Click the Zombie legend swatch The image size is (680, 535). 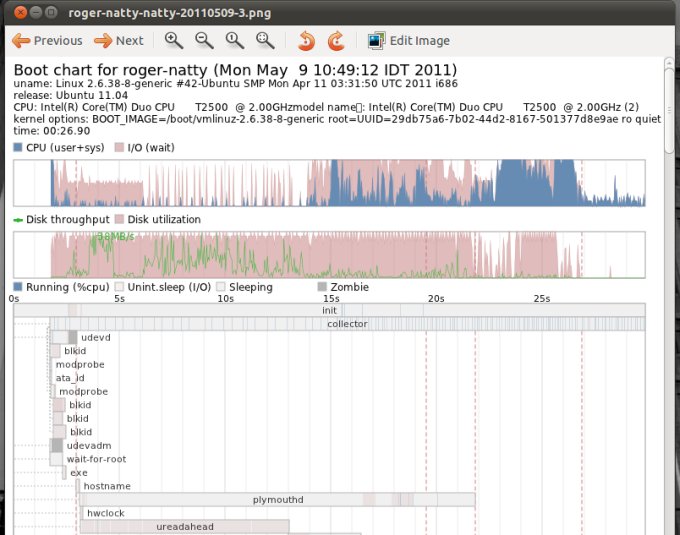pos(322,287)
